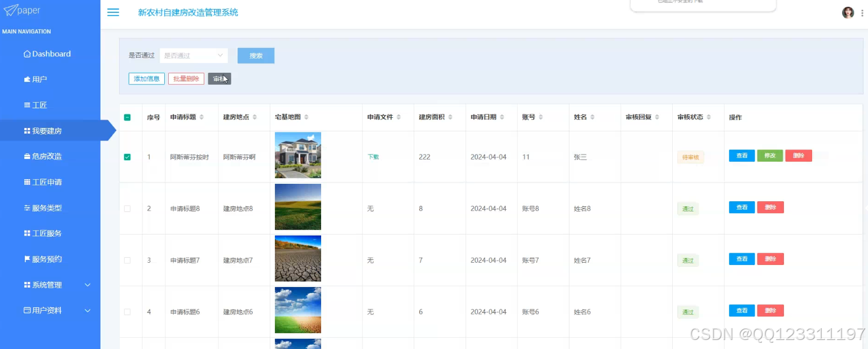Open the cracked earth thumbnail in row 3
The width and height of the screenshot is (868, 349).
pyautogui.click(x=298, y=258)
